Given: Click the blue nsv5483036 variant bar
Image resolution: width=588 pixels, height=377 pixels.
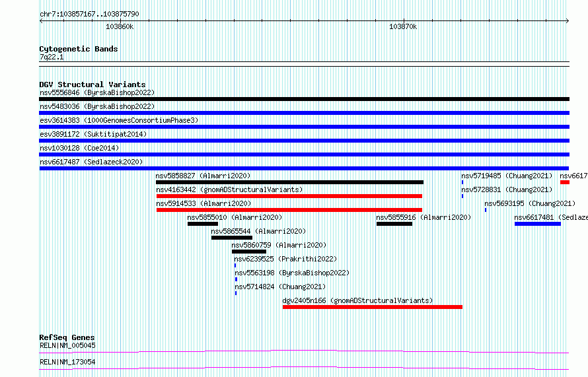Looking at the screenshot, I should [x=304, y=113].
